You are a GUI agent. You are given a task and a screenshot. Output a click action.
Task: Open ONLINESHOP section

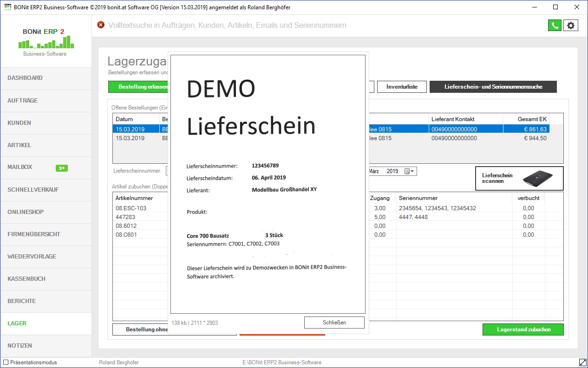(46, 212)
